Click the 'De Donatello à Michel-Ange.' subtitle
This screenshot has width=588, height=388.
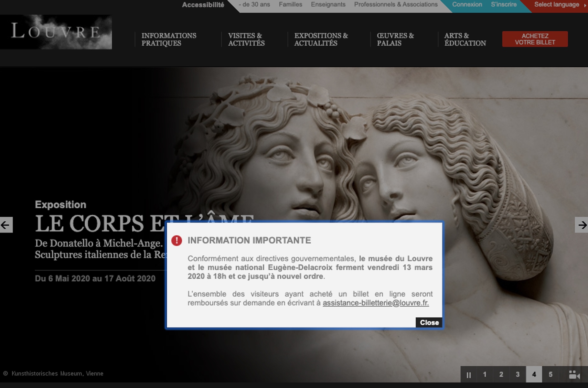point(99,243)
